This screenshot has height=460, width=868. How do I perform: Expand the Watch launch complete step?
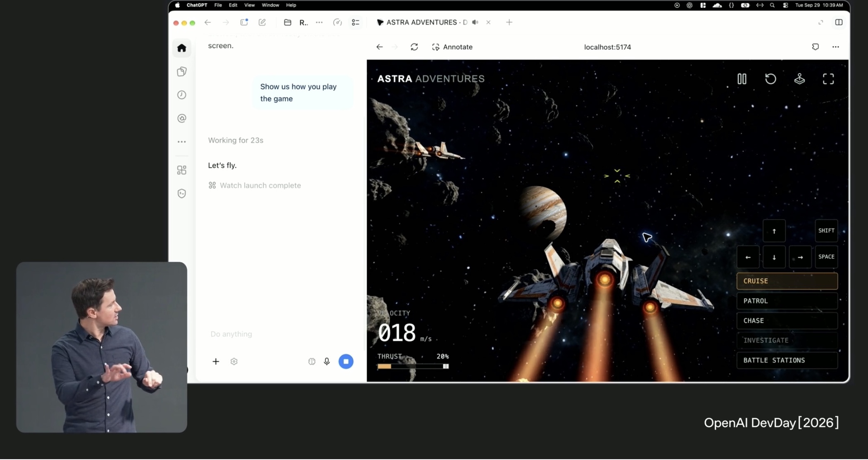[x=255, y=186]
